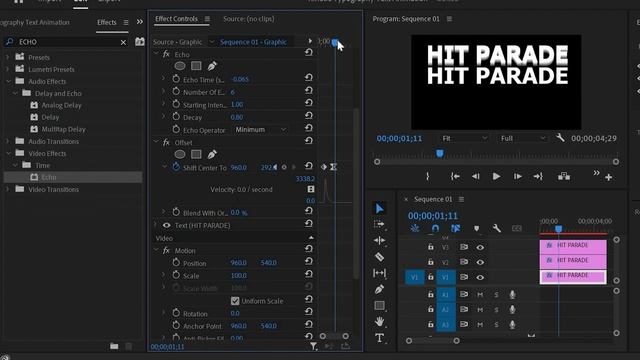Screen dimensions: 640x360
Task: Collapse Delay and Echo folder
Action: pos(15,93)
